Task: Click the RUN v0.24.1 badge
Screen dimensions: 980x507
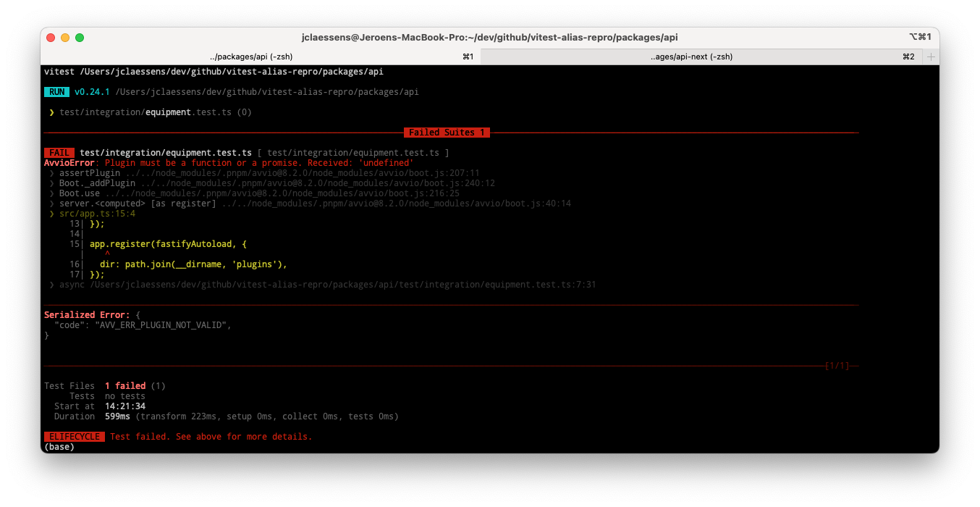Action: 56,92
